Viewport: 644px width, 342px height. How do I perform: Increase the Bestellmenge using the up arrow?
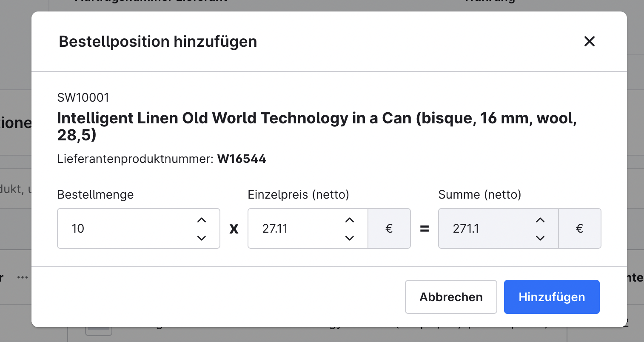click(x=202, y=220)
